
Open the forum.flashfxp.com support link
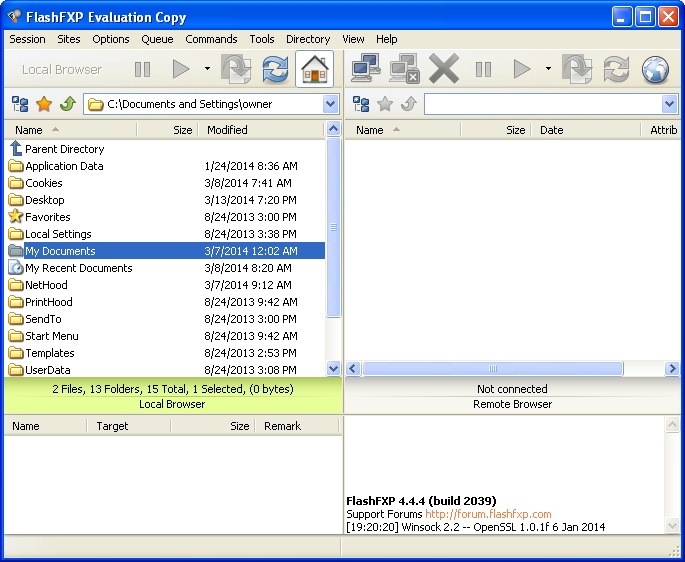click(488, 514)
